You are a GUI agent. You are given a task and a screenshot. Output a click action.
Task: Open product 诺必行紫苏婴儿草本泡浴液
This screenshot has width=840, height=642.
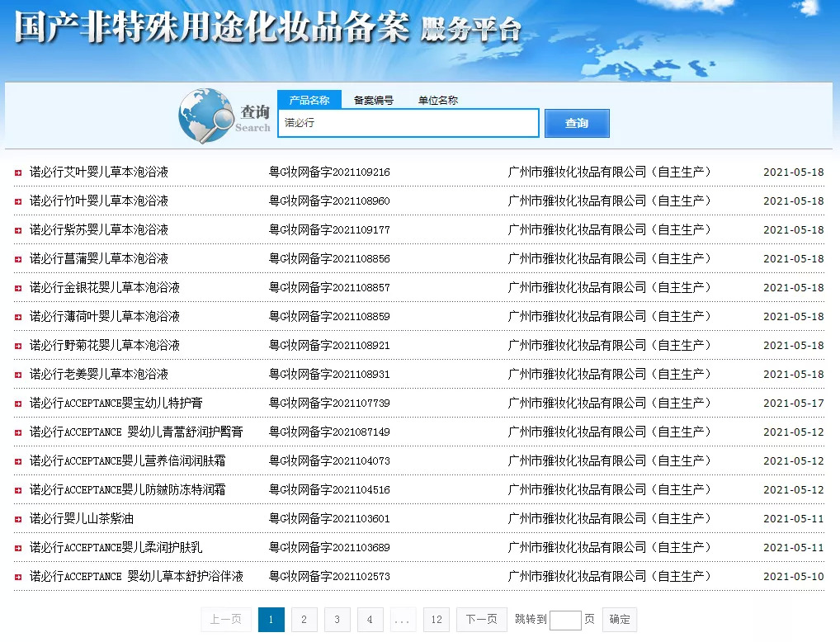point(99,230)
